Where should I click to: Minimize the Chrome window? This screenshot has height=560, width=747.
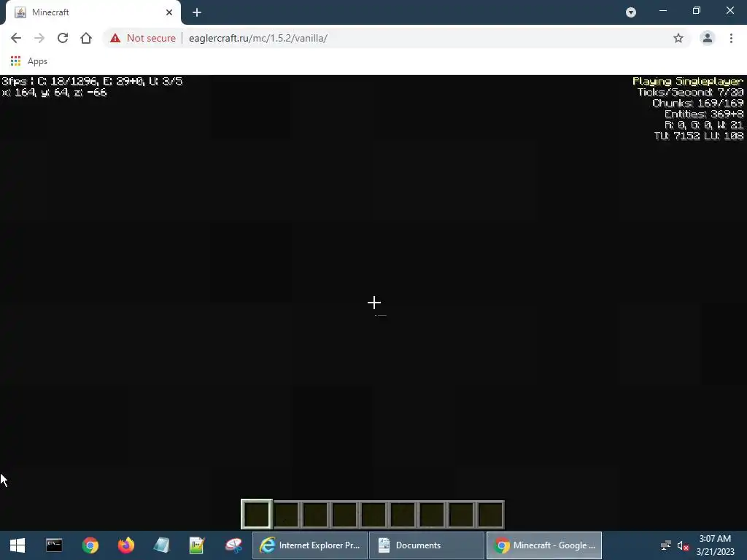point(662,10)
